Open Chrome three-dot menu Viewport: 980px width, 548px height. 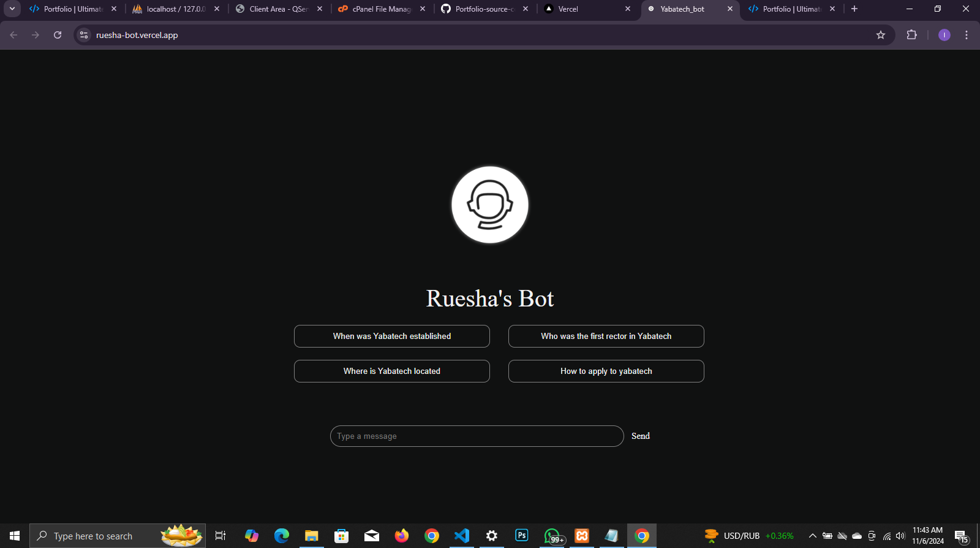(x=966, y=35)
